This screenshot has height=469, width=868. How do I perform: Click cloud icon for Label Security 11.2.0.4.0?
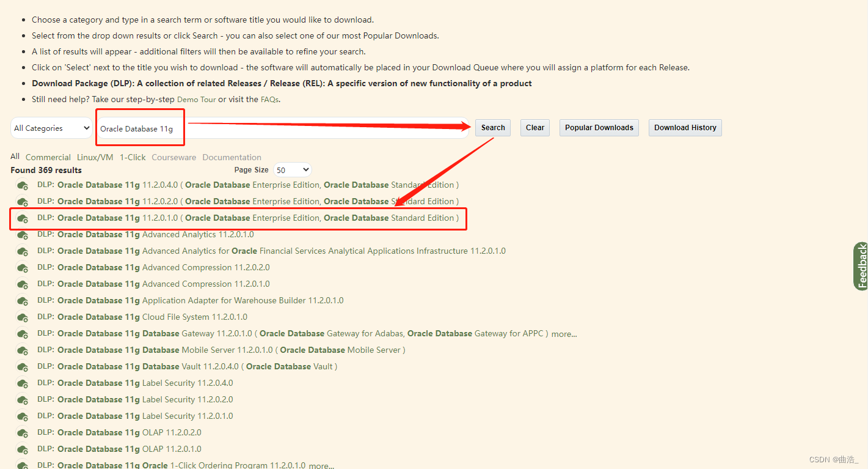(x=23, y=383)
